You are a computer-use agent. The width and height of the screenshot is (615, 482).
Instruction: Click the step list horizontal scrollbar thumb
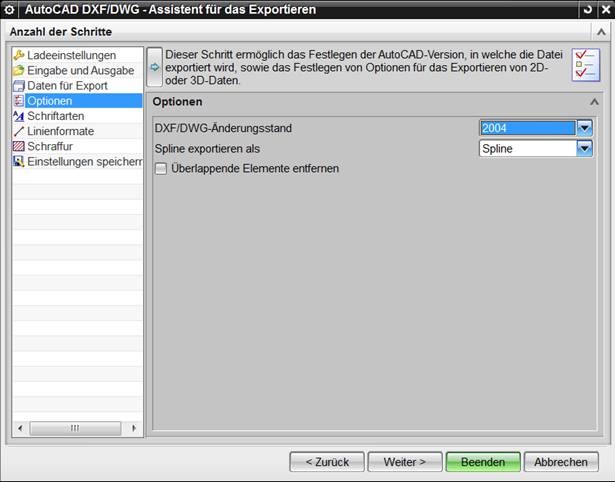(x=75, y=428)
